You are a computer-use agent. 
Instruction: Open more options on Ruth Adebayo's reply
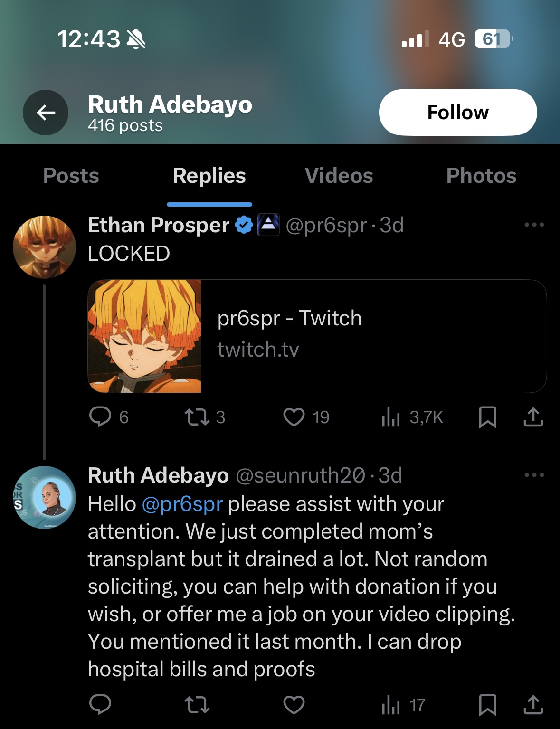(534, 475)
